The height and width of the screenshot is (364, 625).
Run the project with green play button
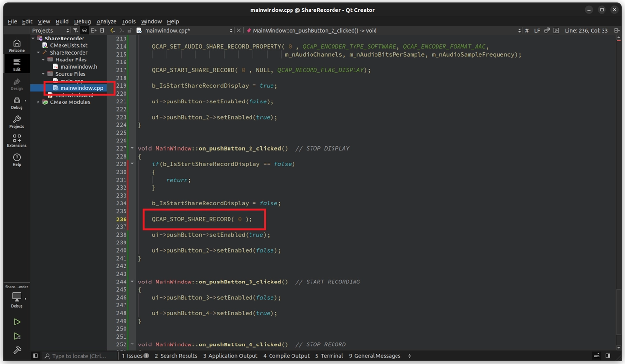coord(17,322)
